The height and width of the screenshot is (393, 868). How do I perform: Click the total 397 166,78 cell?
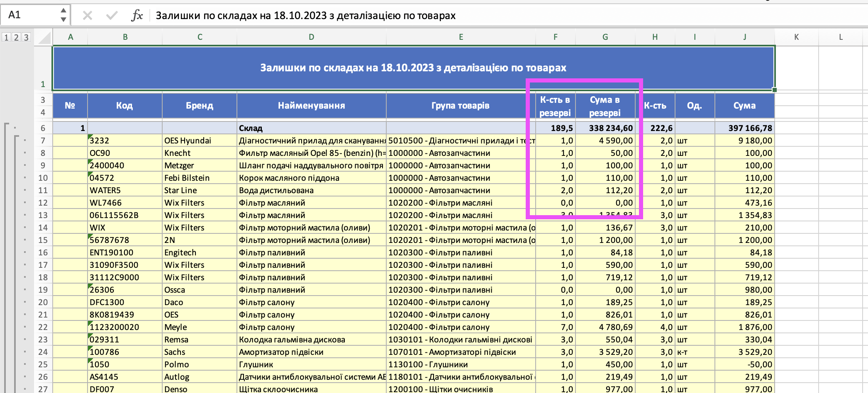pos(745,128)
